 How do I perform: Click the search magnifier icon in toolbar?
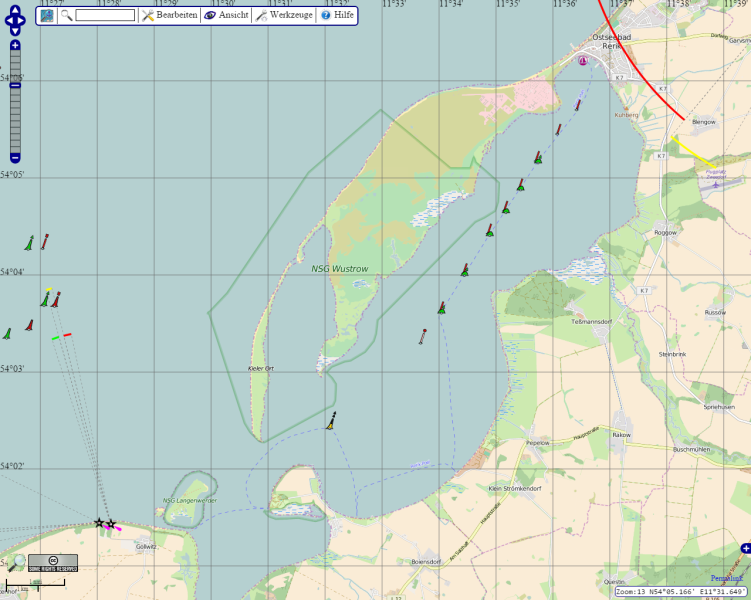(x=66, y=16)
